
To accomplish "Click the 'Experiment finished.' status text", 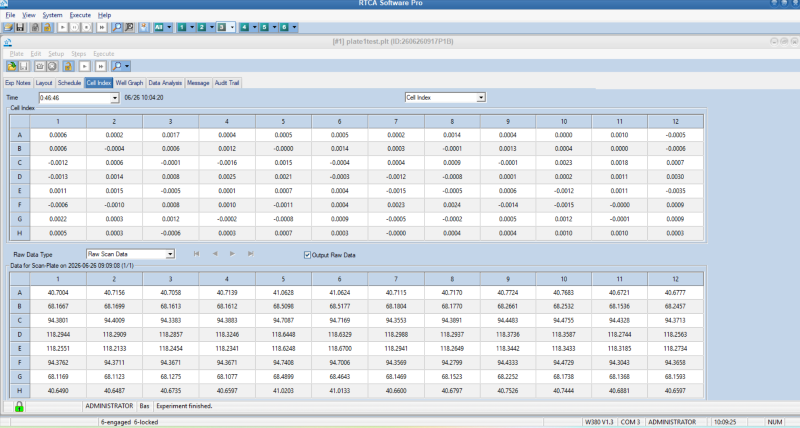I will coord(184,407).
